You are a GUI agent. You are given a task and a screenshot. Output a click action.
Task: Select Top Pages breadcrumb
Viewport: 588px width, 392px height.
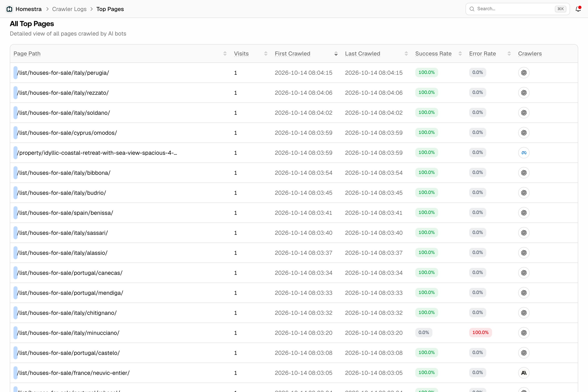(x=110, y=9)
